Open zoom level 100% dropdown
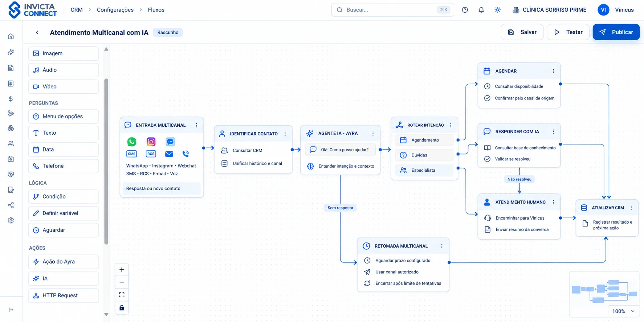The image size is (644, 322). point(623,311)
